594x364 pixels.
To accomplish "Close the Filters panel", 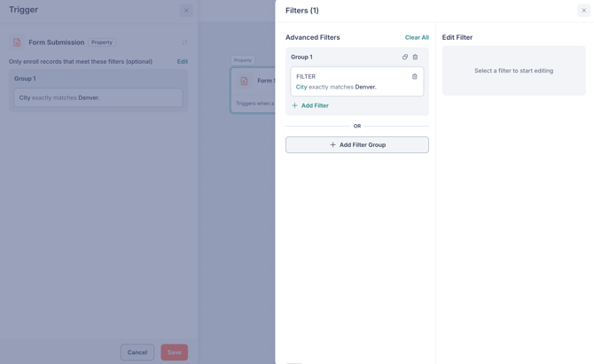I will tap(583, 11).
